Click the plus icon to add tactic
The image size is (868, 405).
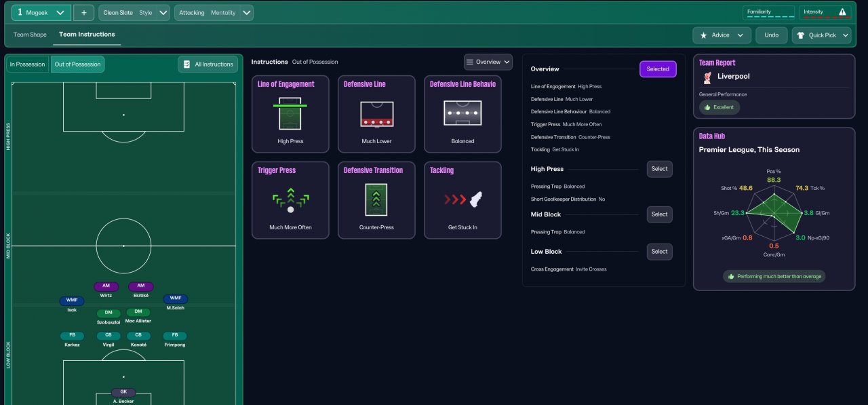(x=83, y=13)
